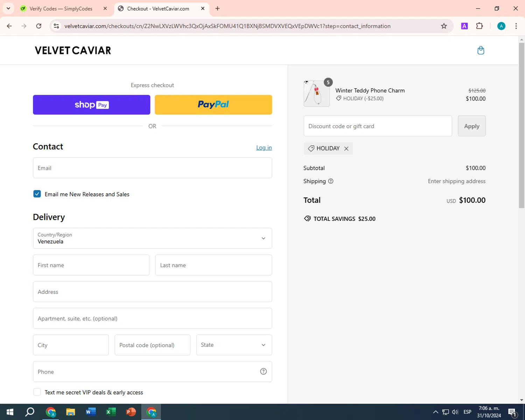Go forward in browser history
525x420 pixels.
pyautogui.click(x=24, y=26)
